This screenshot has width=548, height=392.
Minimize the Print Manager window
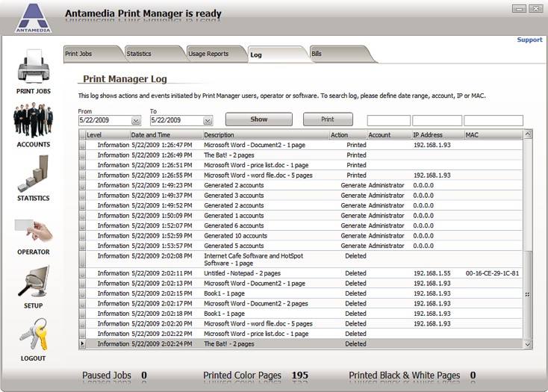(519, 9)
